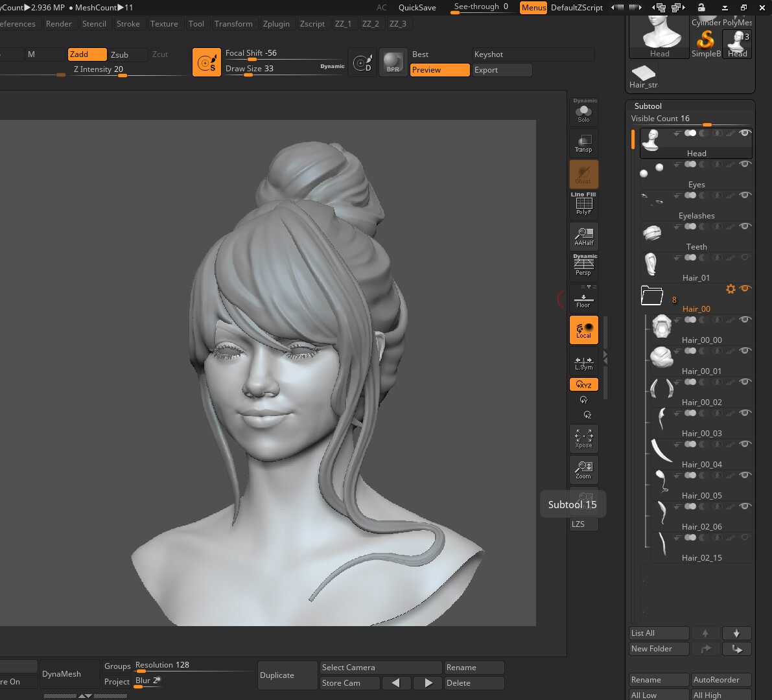Activate Solo mode
The height and width of the screenshot is (700, 772).
[583, 110]
